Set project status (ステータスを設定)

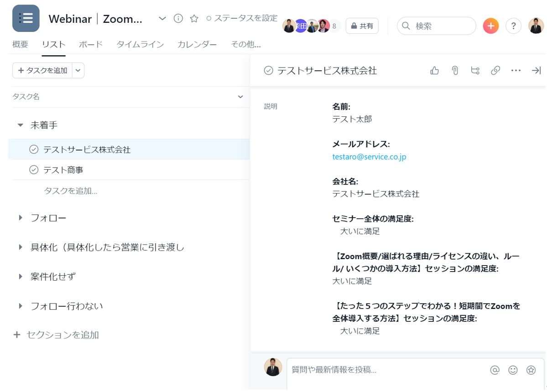(x=242, y=18)
